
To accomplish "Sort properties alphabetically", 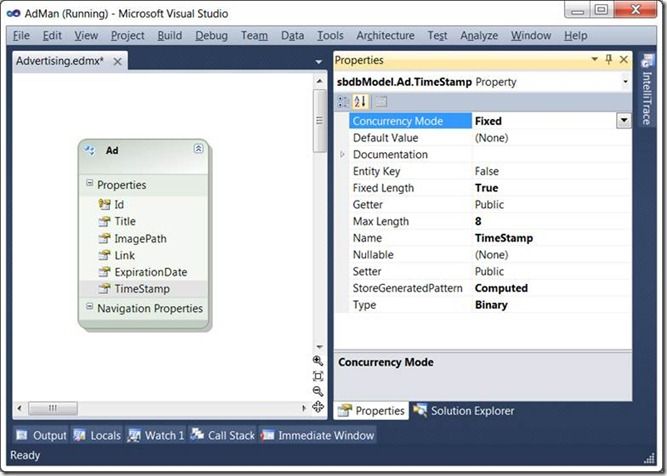I will click(360, 102).
